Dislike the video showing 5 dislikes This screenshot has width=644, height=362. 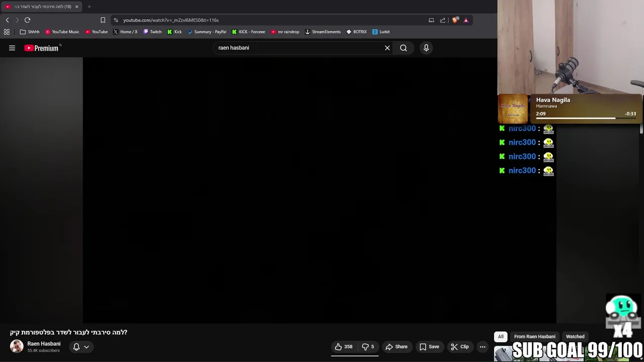[368, 346]
